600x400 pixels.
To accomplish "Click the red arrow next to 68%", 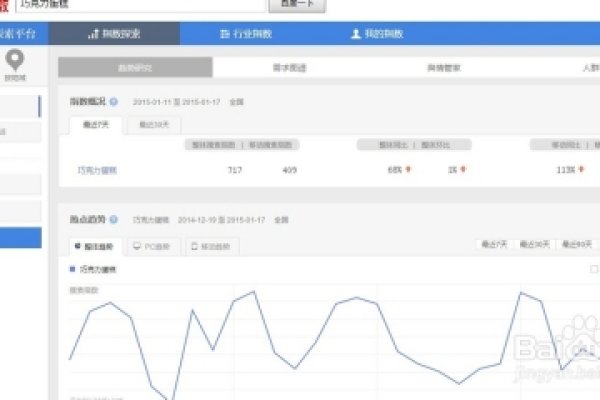I will tap(408, 169).
